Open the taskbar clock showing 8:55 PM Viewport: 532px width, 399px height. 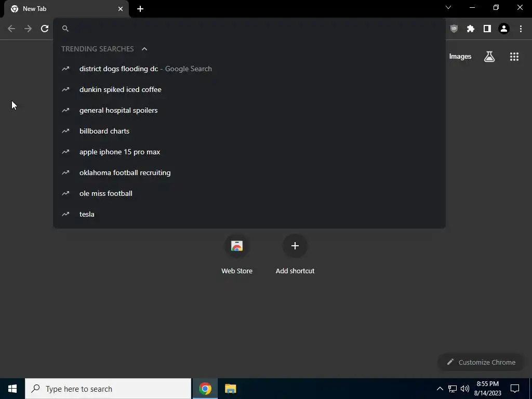(487, 389)
